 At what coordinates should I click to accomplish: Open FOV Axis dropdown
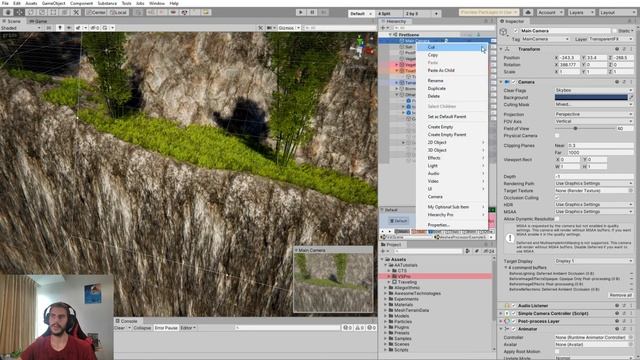(x=594, y=121)
